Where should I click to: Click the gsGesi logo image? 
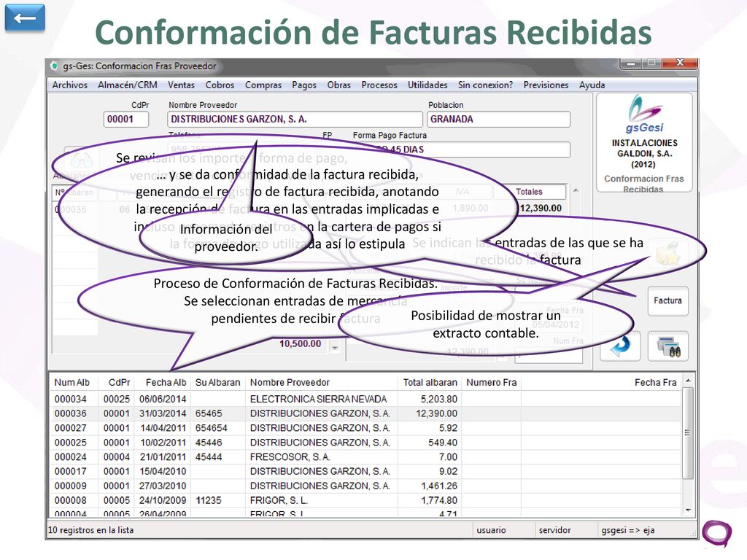click(x=644, y=114)
